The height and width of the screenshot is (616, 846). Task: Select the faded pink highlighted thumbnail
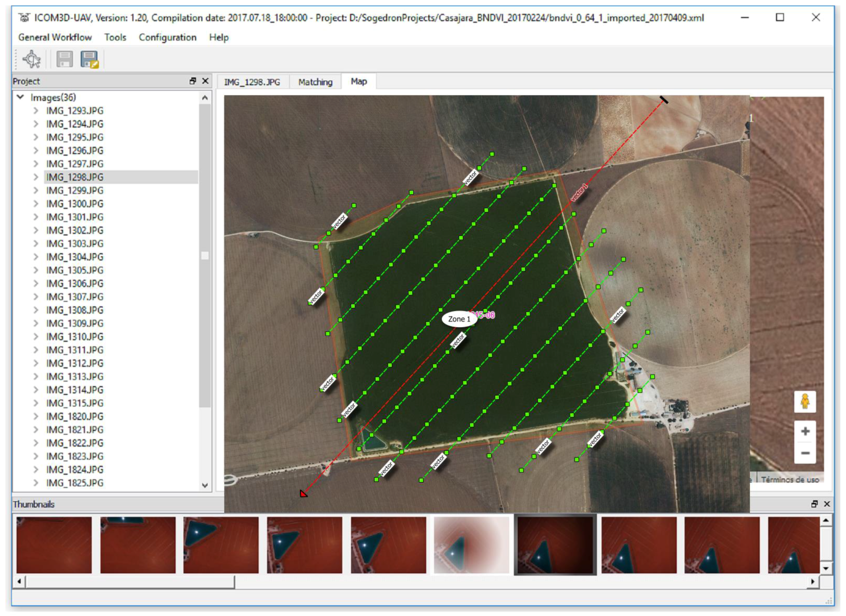pos(471,545)
